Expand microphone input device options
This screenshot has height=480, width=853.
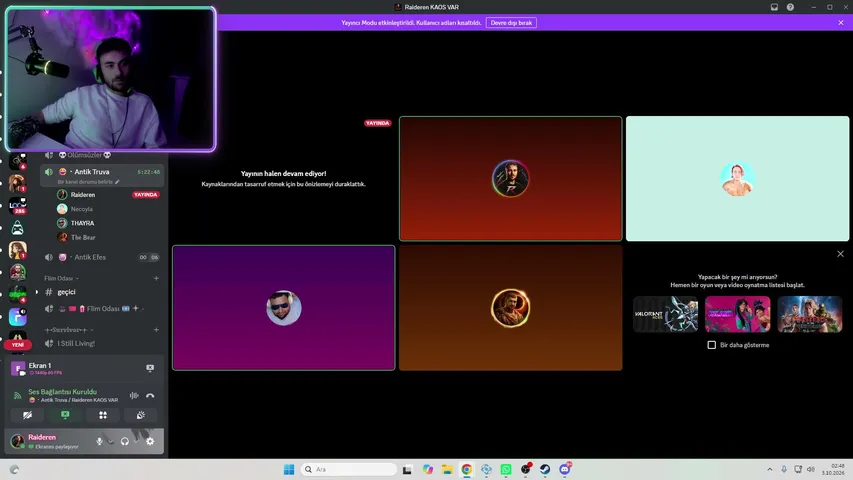click(x=110, y=441)
